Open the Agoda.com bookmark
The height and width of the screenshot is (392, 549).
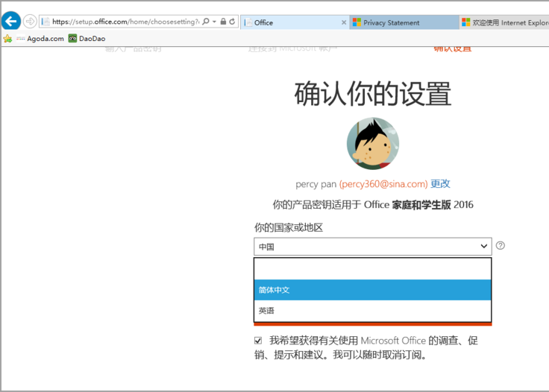(x=40, y=39)
